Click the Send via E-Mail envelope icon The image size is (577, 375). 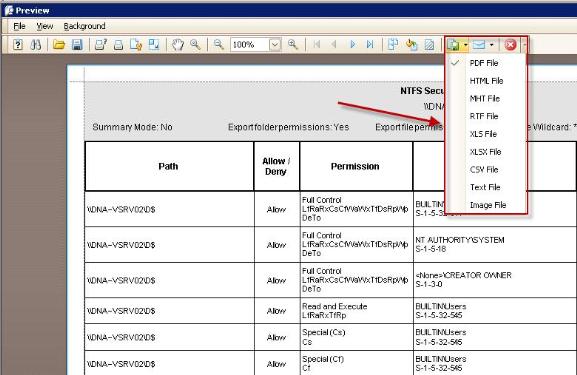(479, 45)
